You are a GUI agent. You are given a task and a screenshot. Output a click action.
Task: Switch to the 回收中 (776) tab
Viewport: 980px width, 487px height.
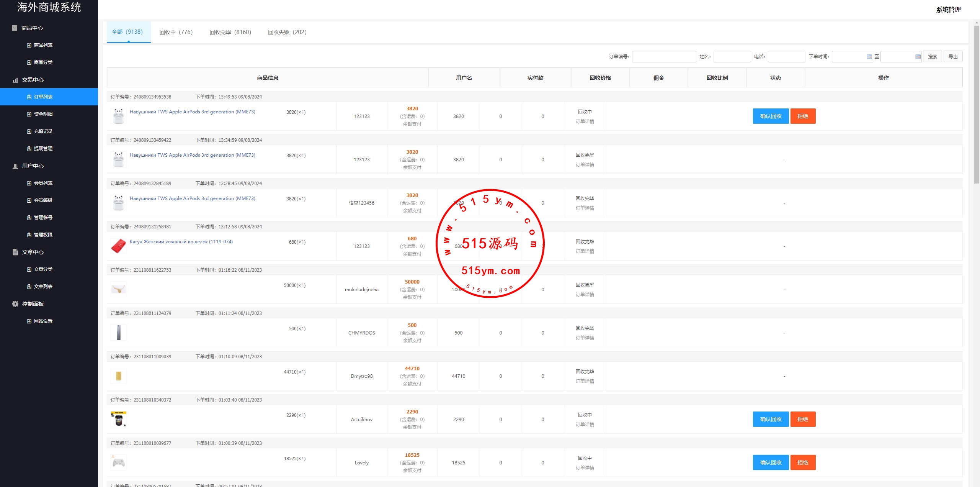(176, 32)
